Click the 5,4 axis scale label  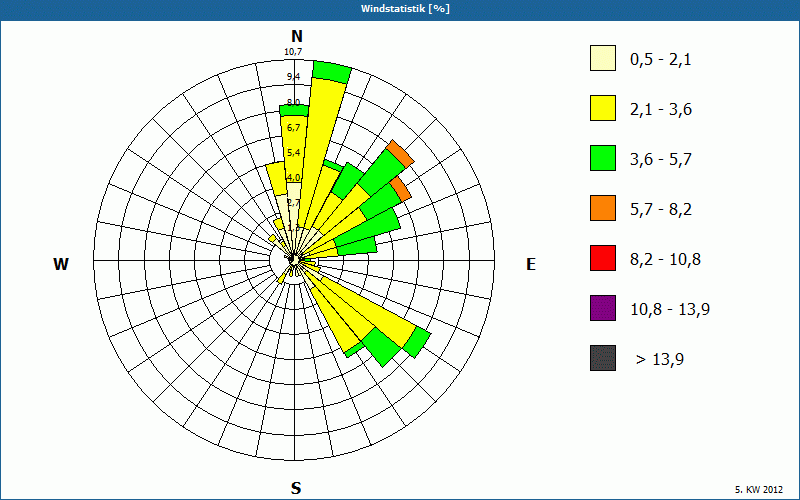[293, 153]
